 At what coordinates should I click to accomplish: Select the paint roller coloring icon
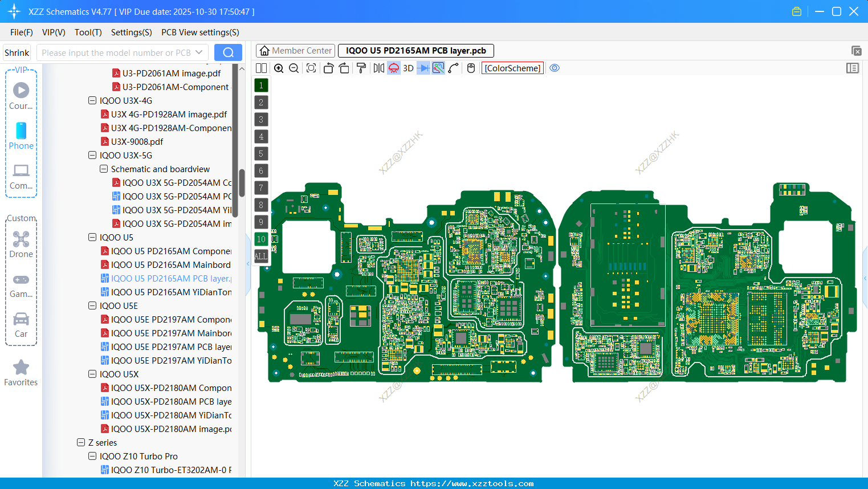click(x=361, y=68)
